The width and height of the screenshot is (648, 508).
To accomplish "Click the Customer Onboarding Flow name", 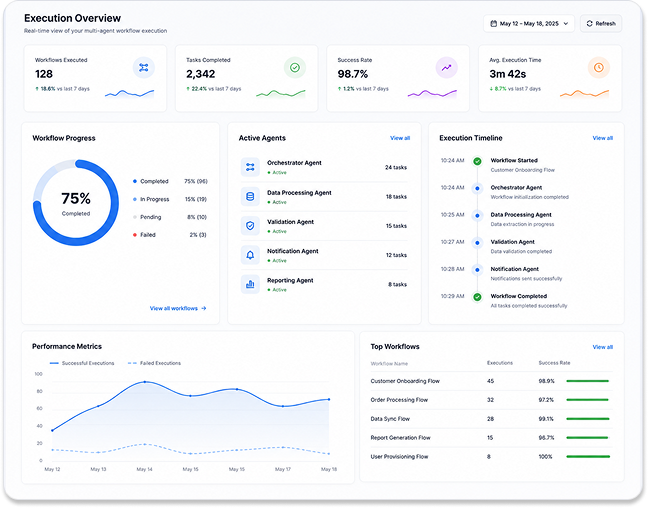I will [x=405, y=381].
